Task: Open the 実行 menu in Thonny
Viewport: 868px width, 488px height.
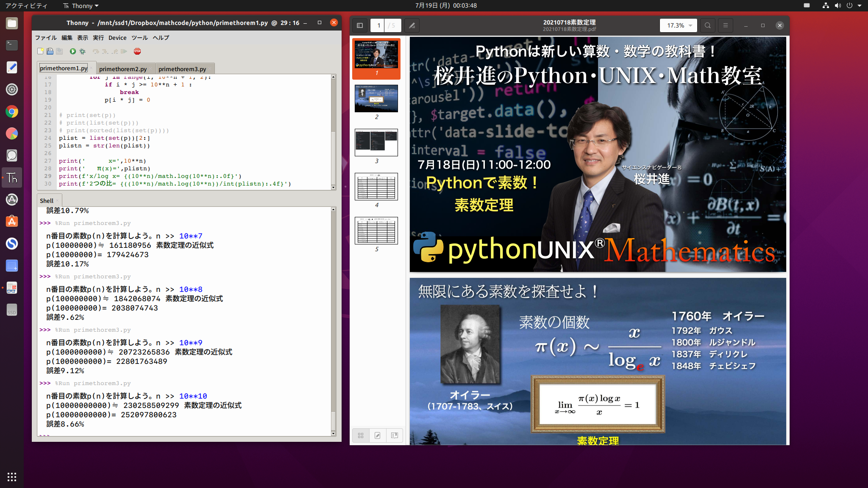Action: [x=97, y=38]
